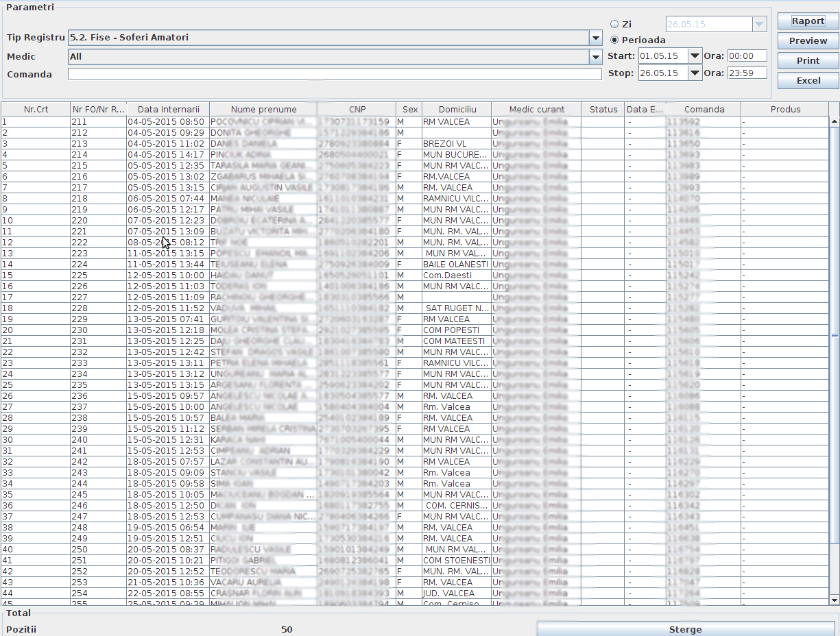Click date cell 21-05-2015 10:36

click(168, 582)
